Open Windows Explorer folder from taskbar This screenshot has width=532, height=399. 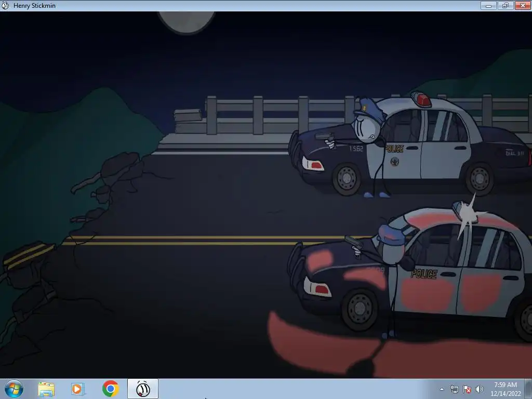(46, 389)
